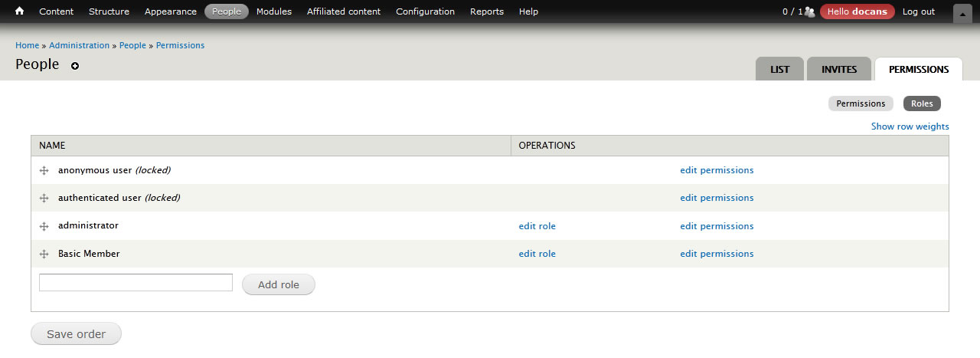Click the online users icon in toolbar
The width and height of the screenshot is (980, 358).
809,11
